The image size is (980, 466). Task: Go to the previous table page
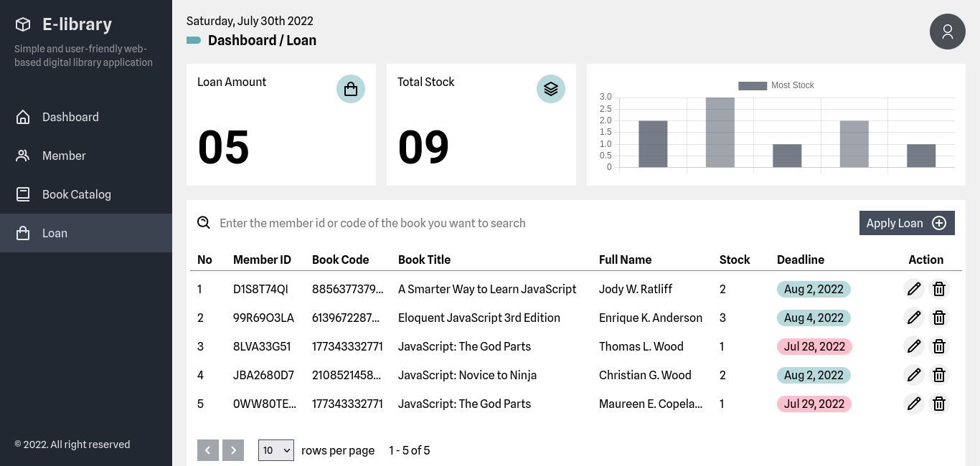click(x=208, y=450)
